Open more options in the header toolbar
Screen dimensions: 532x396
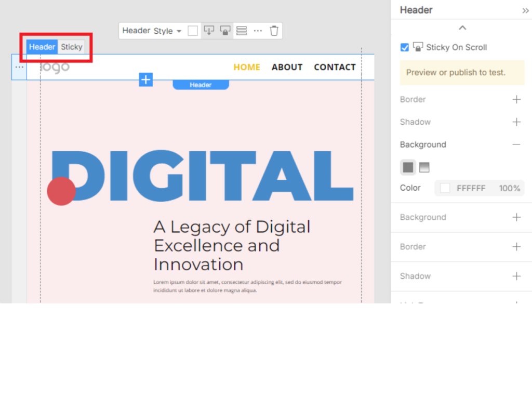(x=258, y=31)
